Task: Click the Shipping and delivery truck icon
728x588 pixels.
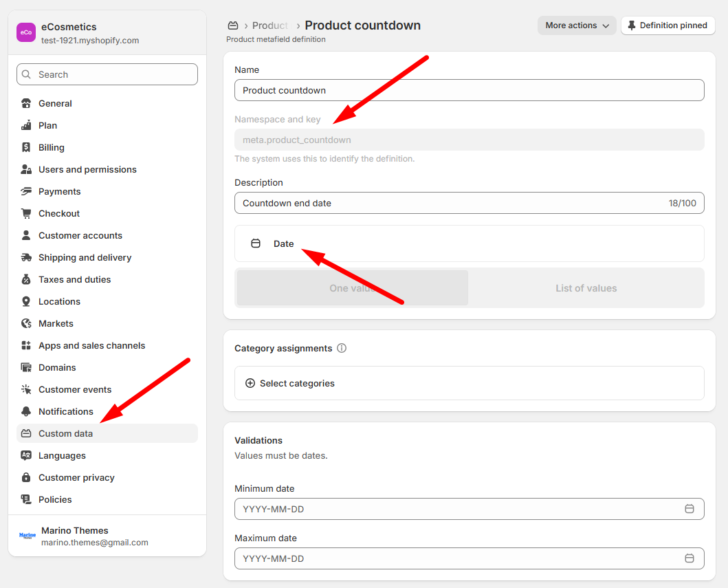Action: pyautogui.click(x=26, y=257)
